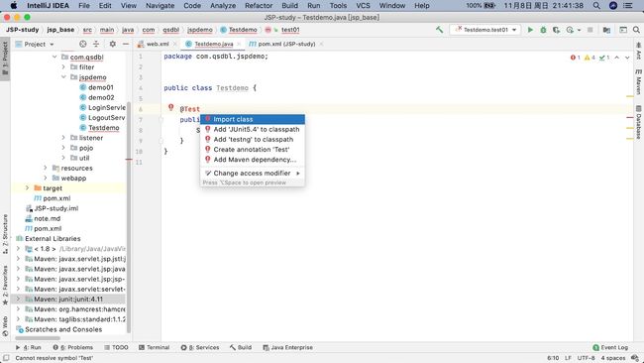
Task: Expand the target folder
Action: coord(27,187)
